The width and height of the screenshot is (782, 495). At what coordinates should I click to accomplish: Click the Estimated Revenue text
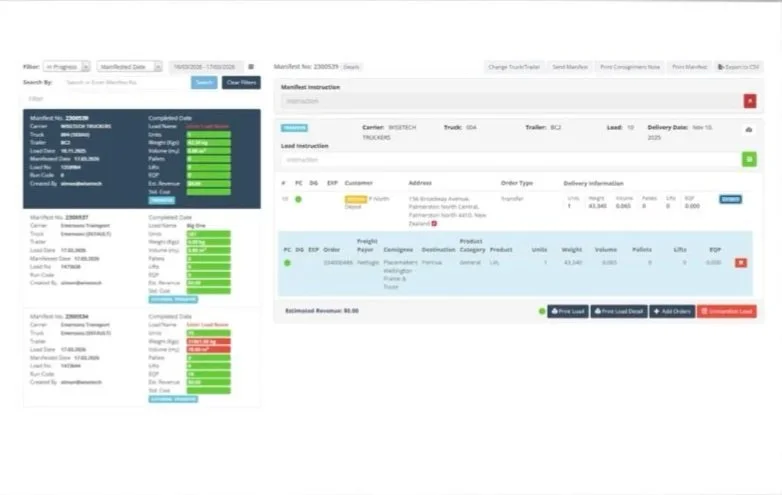(322, 311)
